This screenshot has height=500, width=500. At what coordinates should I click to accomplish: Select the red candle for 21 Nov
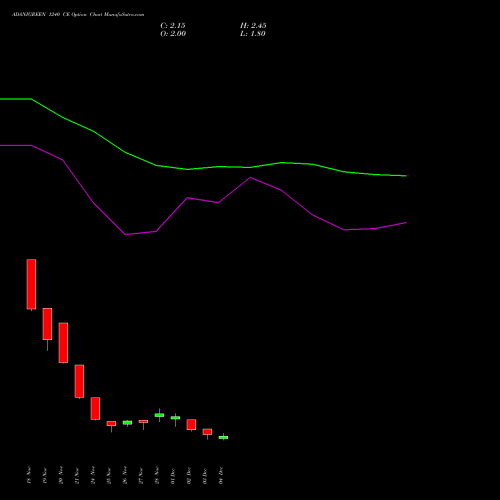coord(79,381)
